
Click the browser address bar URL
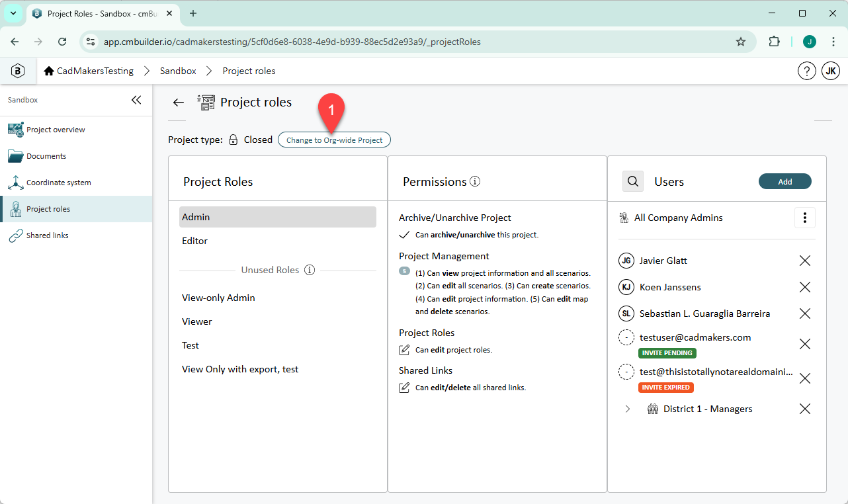(292, 42)
